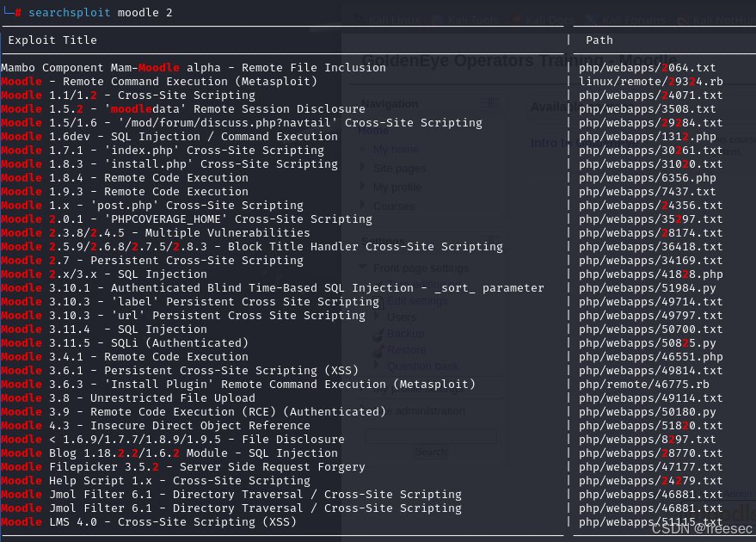Click Moodle 1.x 'post.php' XSS title
756x542 pixels.
[152, 205]
